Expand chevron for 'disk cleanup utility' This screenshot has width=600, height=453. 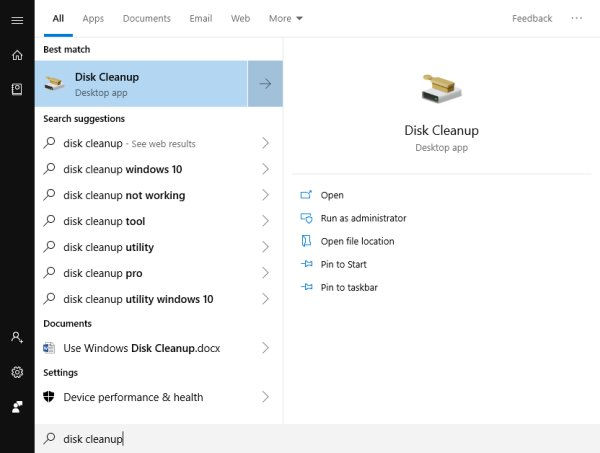[x=265, y=247]
